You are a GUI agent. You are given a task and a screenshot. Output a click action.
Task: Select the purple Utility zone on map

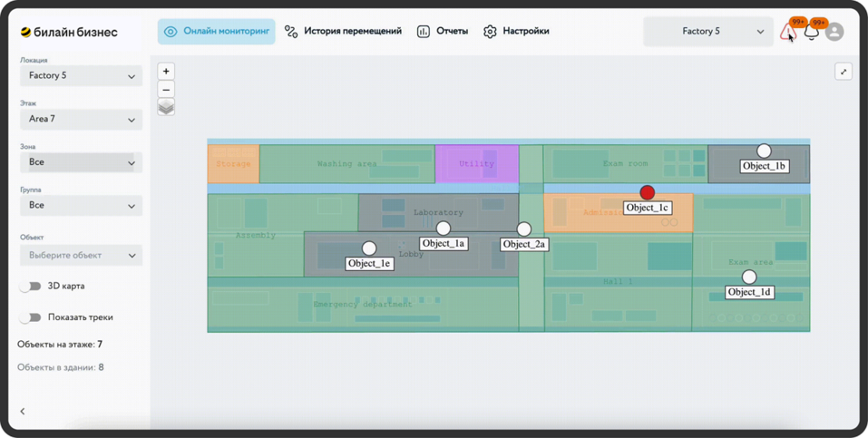coord(476,164)
